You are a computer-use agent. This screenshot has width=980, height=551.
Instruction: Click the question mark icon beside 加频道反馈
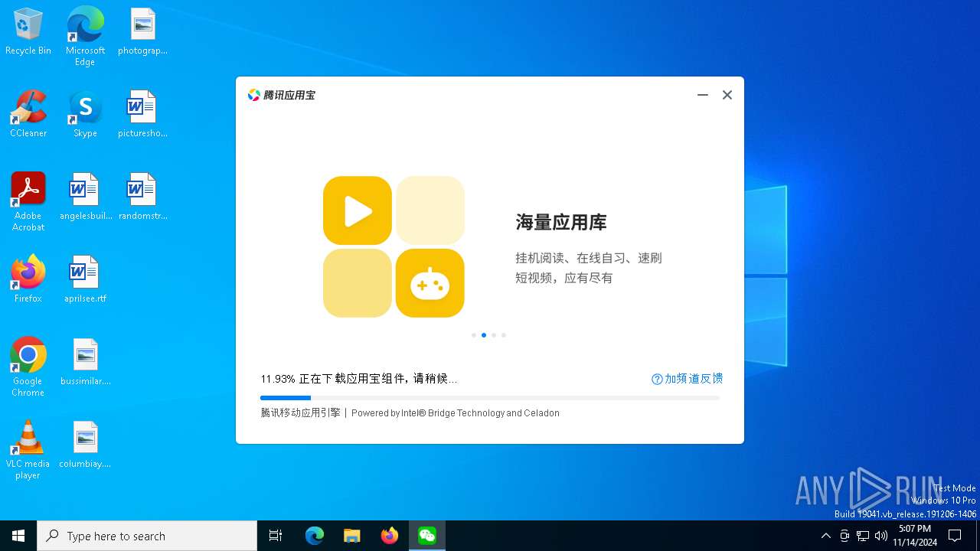tap(657, 379)
